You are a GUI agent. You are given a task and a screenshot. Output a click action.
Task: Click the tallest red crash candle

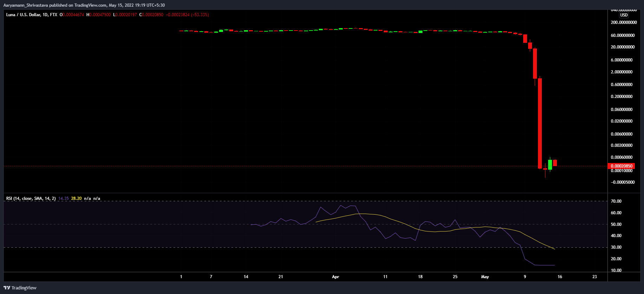[x=540, y=123]
